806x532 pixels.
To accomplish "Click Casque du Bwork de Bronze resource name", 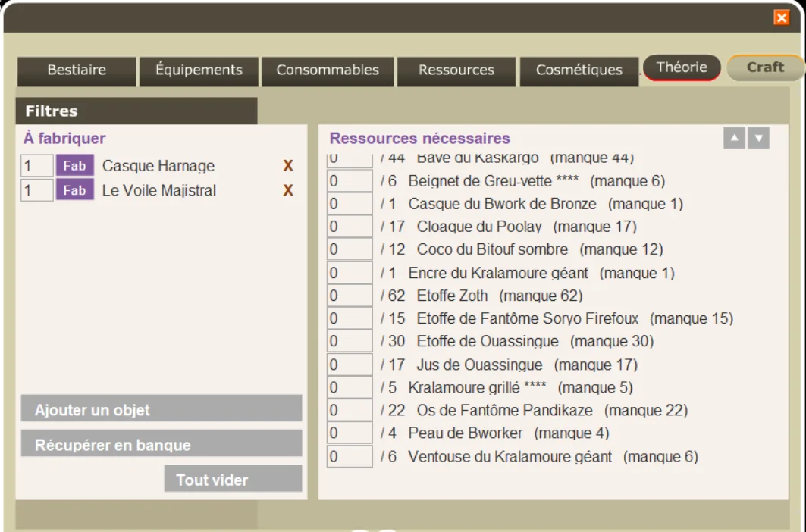I will coord(502,204).
